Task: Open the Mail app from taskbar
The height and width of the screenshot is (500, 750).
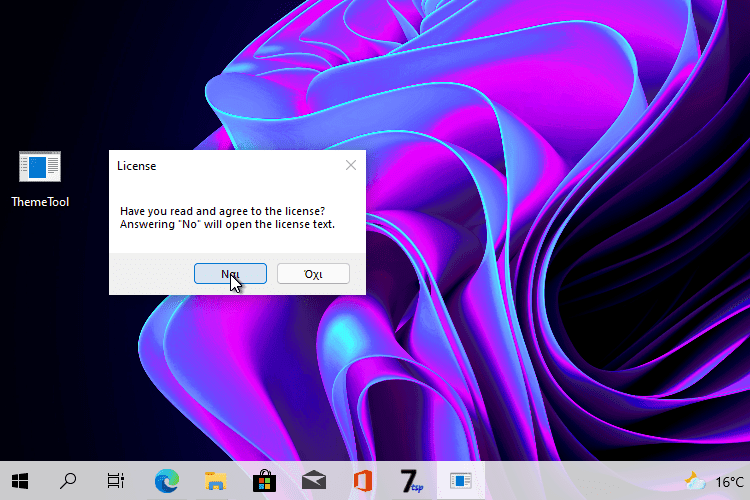Action: [x=313, y=481]
